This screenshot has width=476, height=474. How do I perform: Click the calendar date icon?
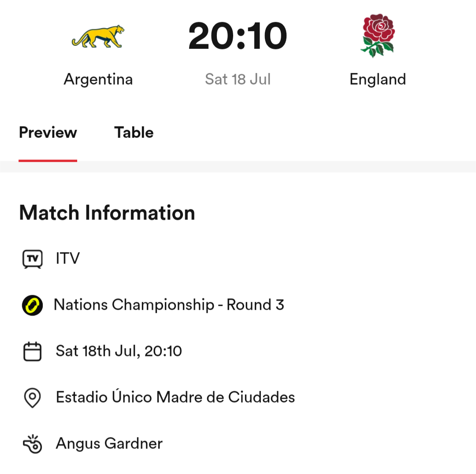tap(33, 352)
